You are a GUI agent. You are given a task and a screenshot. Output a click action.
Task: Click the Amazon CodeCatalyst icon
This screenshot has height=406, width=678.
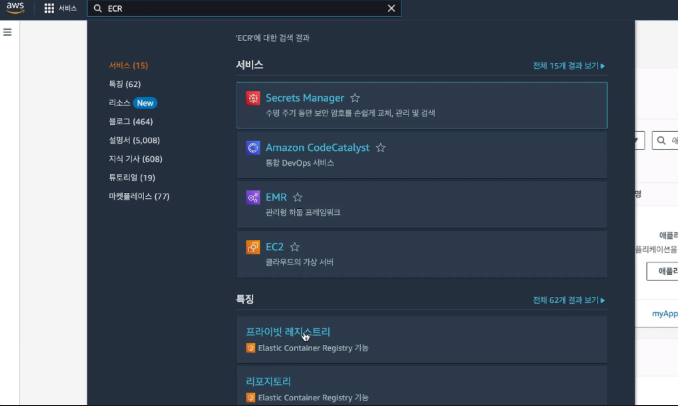(253, 148)
